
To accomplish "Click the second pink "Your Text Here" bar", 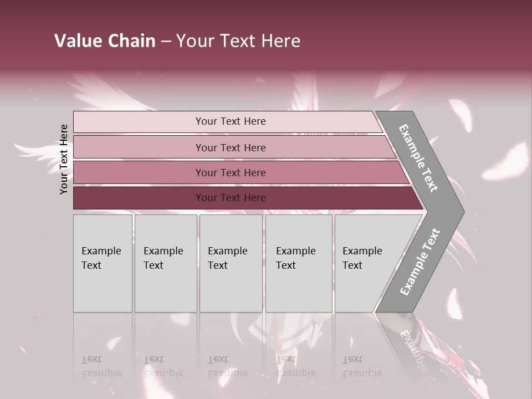I will pyautogui.click(x=231, y=147).
